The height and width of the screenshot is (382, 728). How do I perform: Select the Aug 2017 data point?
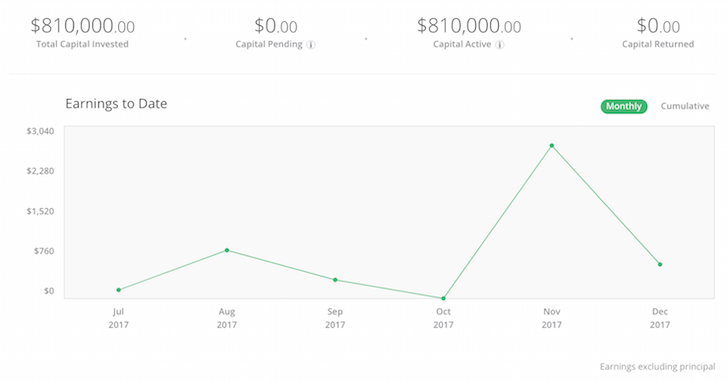(x=227, y=250)
